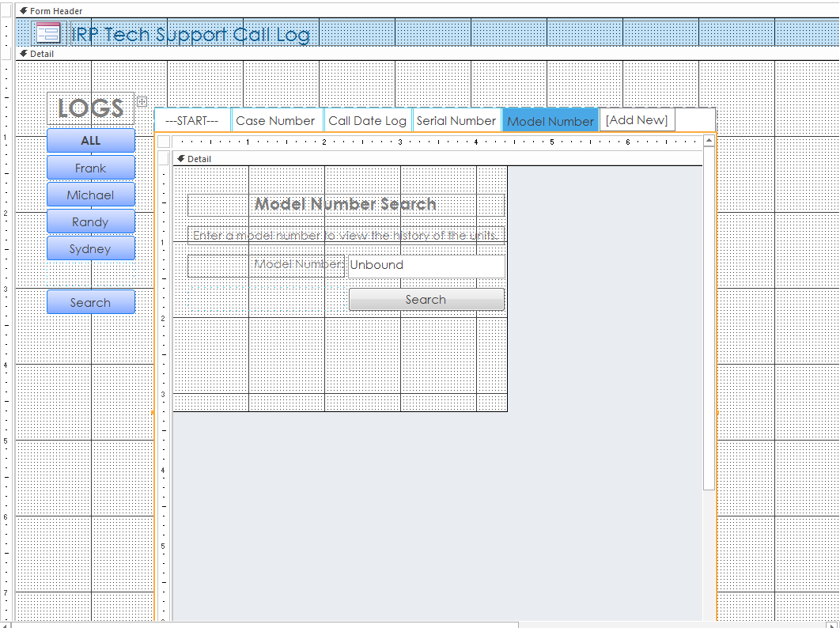Select the 'Model Number:' field label
Screen dimensions: 840x628
[267, 265]
